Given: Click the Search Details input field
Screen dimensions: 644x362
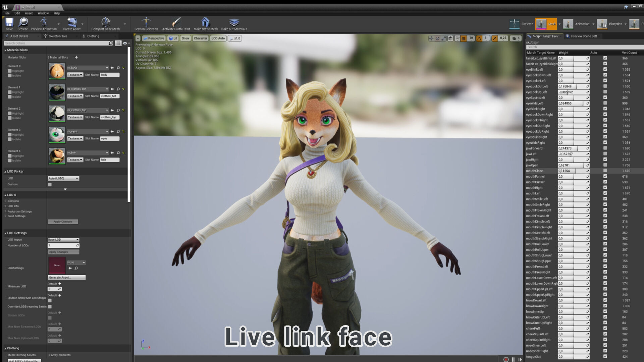Looking at the screenshot, I should point(56,43).
